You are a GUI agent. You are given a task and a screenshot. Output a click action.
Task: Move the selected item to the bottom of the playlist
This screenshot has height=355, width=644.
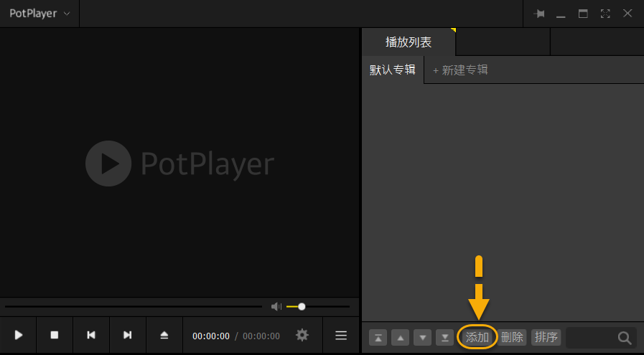pos(445,338)
